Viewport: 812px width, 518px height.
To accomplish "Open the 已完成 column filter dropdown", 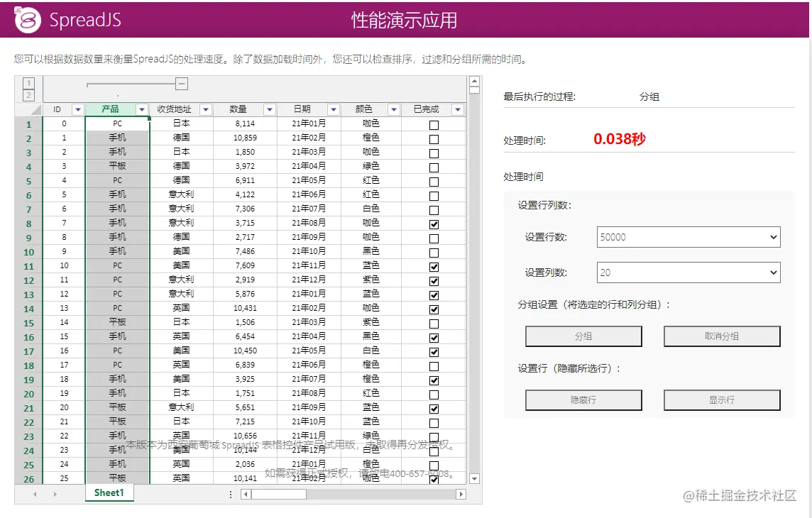I will click(457, 109).
